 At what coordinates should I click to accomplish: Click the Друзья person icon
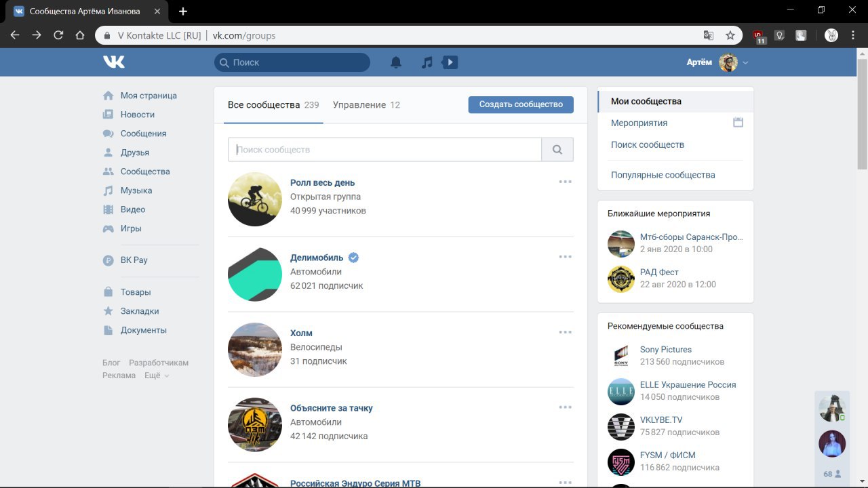[108, 152]
